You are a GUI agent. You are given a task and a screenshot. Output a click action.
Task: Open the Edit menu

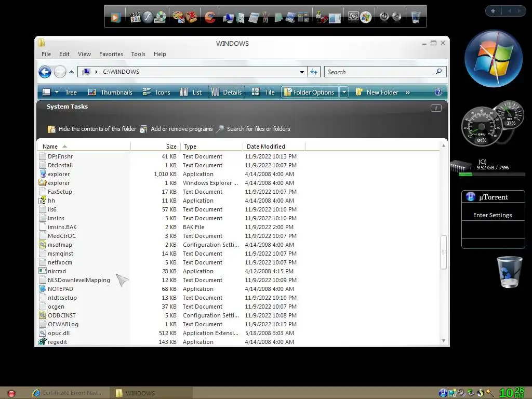(x=64, y=54)
